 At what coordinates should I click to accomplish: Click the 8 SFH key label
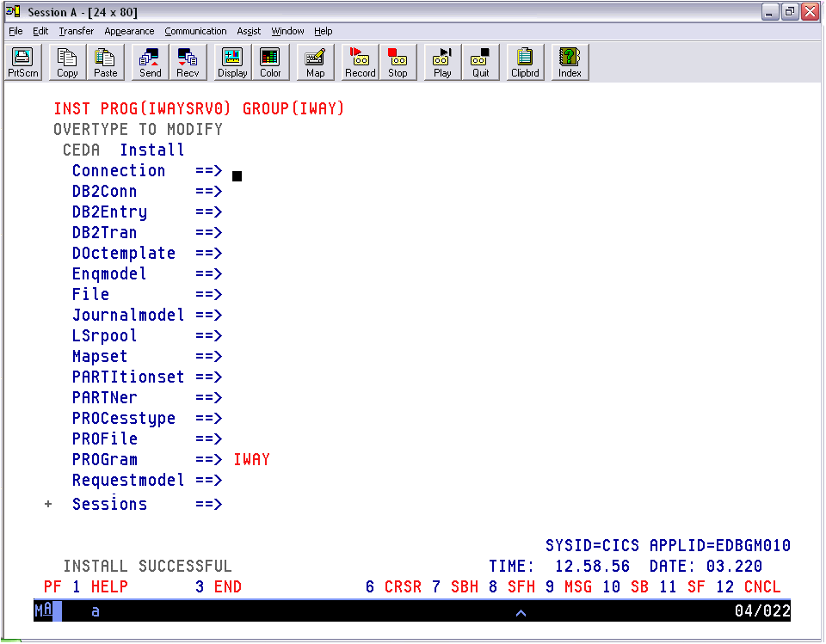click(512, 587)
